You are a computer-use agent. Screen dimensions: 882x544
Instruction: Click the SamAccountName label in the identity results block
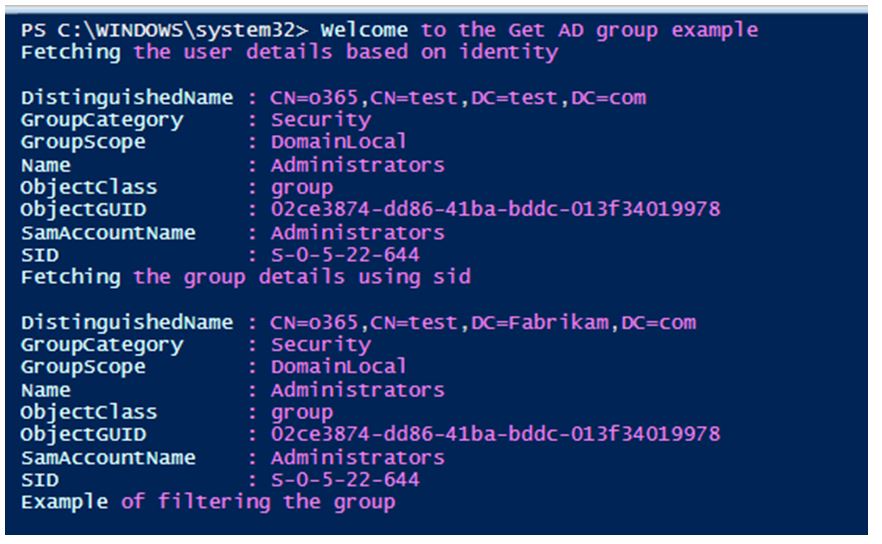click(108, 233)
